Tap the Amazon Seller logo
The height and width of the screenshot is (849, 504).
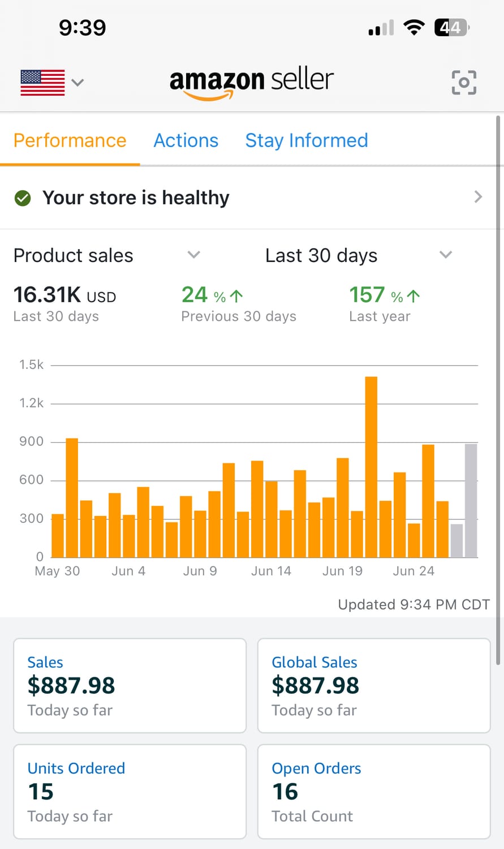pyautogui.click(x=252, y=83)
